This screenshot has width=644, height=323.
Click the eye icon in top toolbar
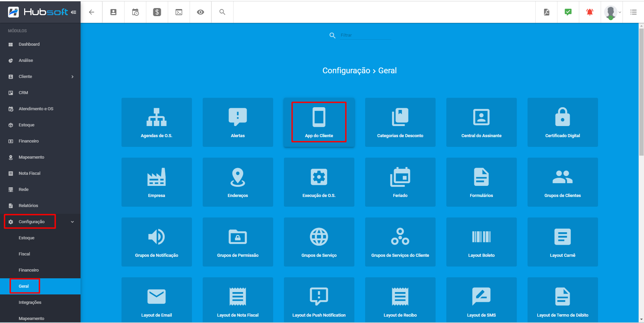tap(200, 12)
